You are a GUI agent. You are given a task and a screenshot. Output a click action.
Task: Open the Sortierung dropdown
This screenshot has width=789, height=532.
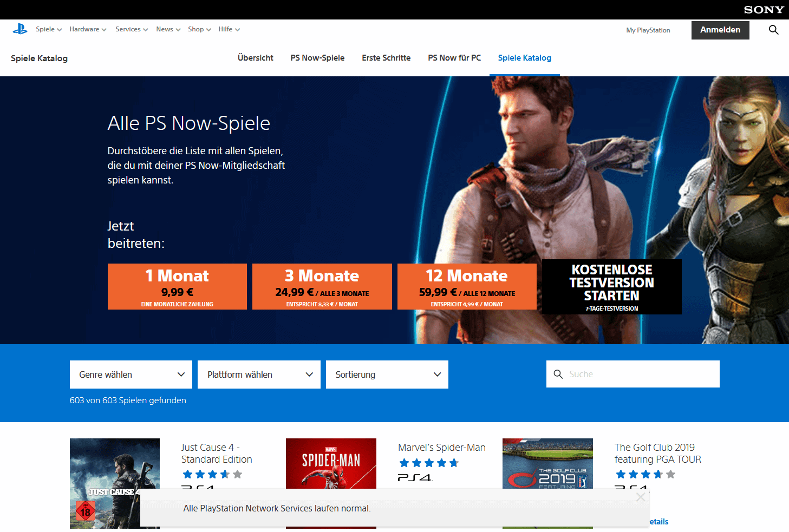[x=387, y=375]
